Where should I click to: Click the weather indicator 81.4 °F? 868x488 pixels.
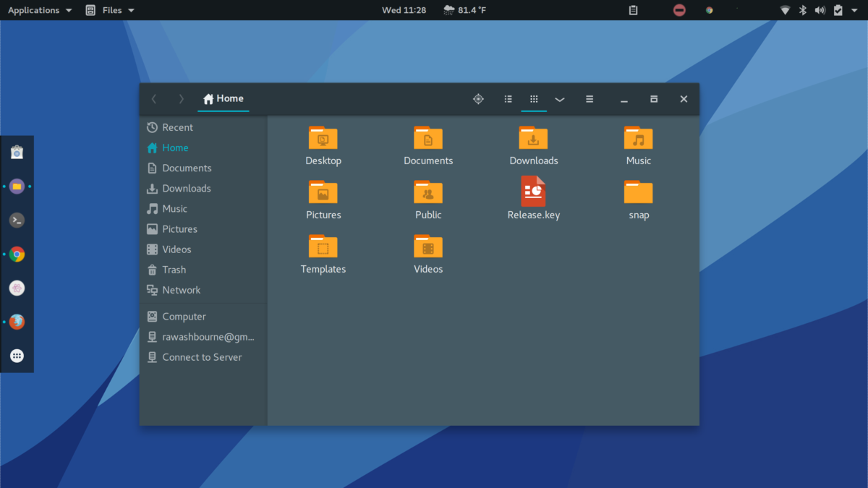coord(465,10)
